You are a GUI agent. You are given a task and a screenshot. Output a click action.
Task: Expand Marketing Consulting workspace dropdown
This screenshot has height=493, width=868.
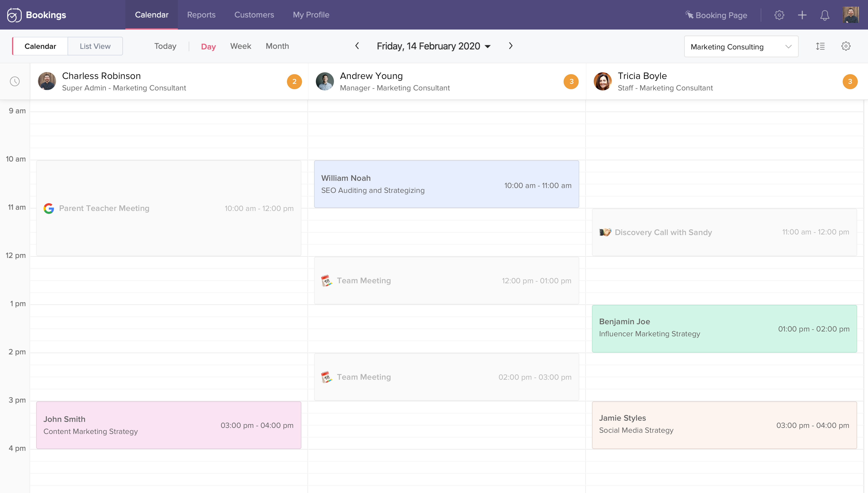[x=741, y=46]
